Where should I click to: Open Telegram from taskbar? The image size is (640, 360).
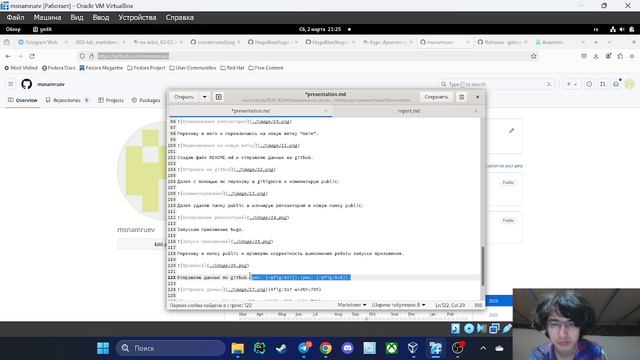coord(304,348)
